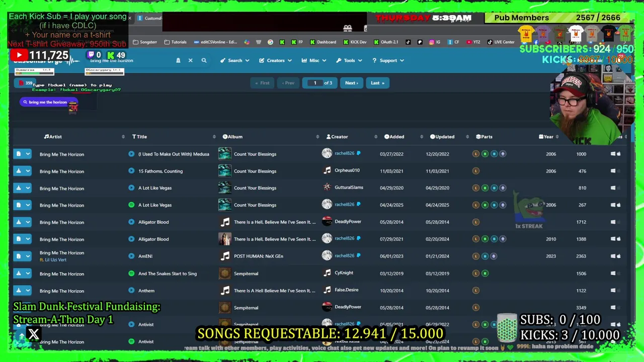Click the Prev page button
Viewport: 644px width, 362px height.
tap(288, 83)
